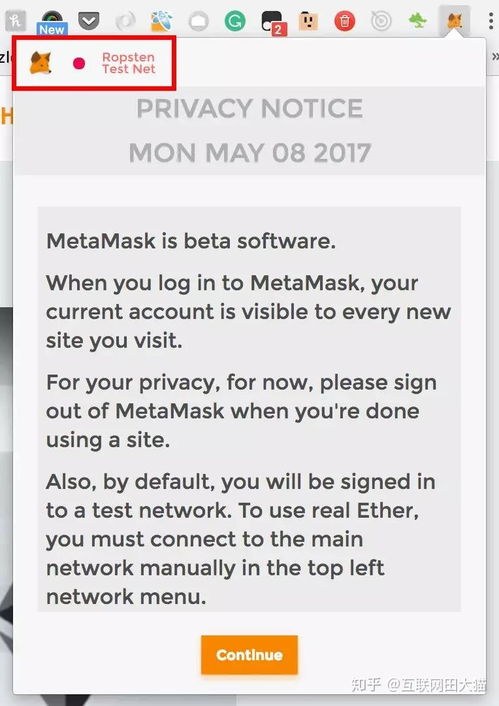Click the red trash can extension icon
This screenshot has height=706, width=499.
pyautogui.click(x=345, y=21)
